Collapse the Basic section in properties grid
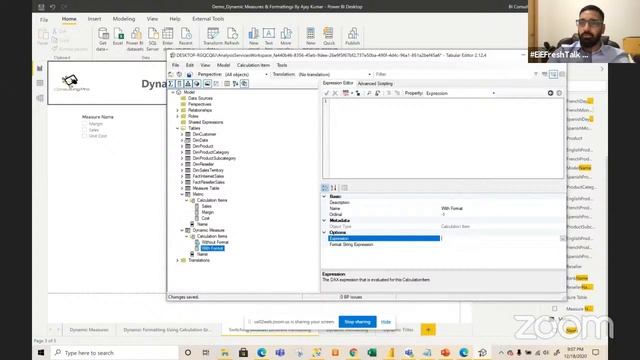Image resolution: width=640 pixels, height=360 pixels. pyautogui.click(x=324, y=196)
